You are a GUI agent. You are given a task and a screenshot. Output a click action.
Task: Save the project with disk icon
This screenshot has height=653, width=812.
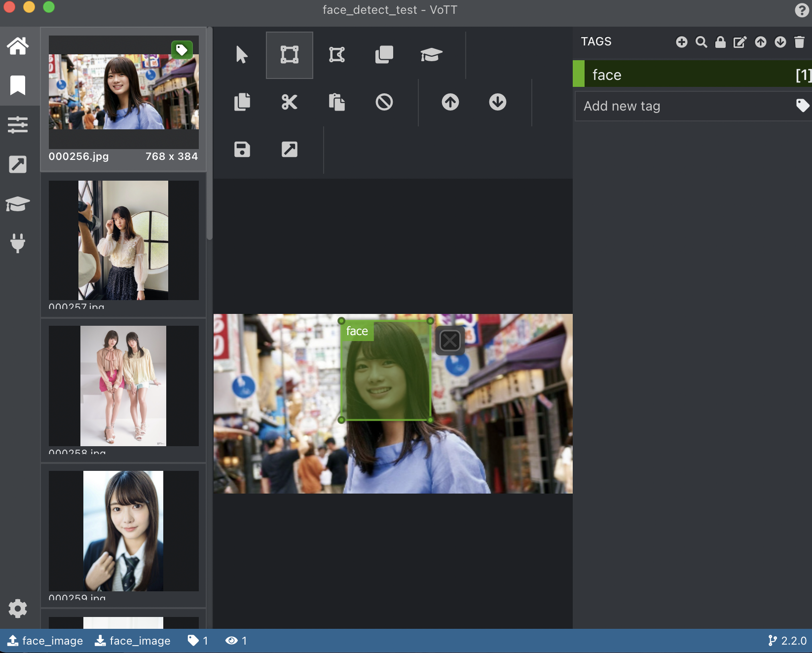(242, 149)
